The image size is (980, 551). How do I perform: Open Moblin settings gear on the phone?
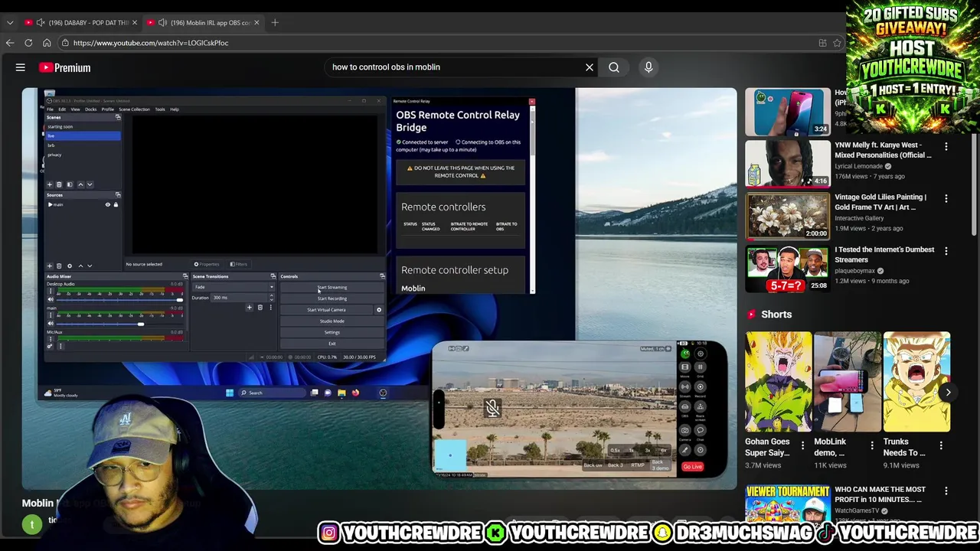pos(701,354)
